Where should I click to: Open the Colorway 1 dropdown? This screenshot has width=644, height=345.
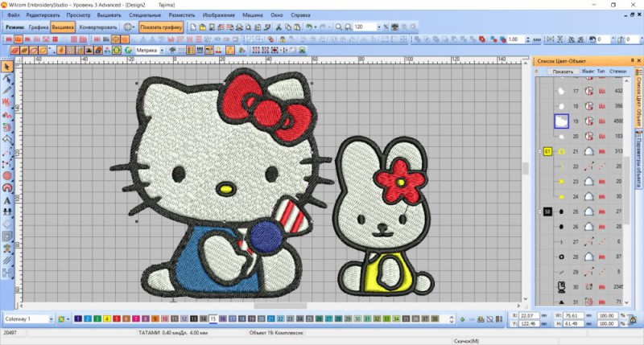point(51,318)
